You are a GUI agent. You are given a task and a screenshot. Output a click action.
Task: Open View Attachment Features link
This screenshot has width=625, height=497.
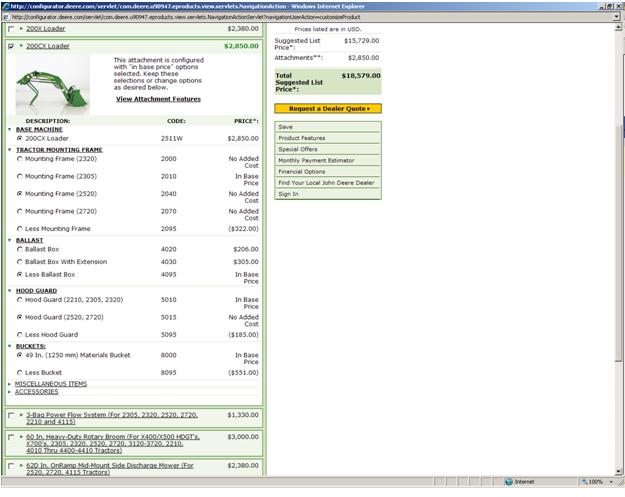[158, 99]
